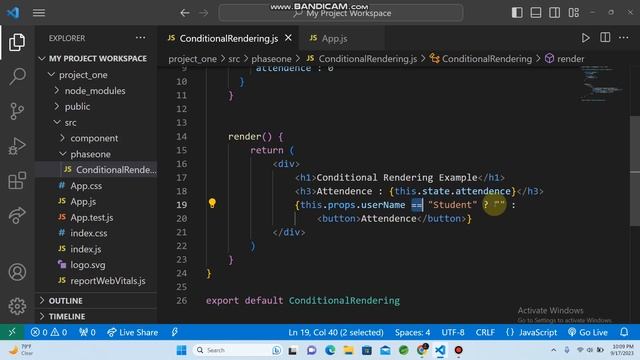
Task: Click the ports forwarded status item
Action: [87, 332]
